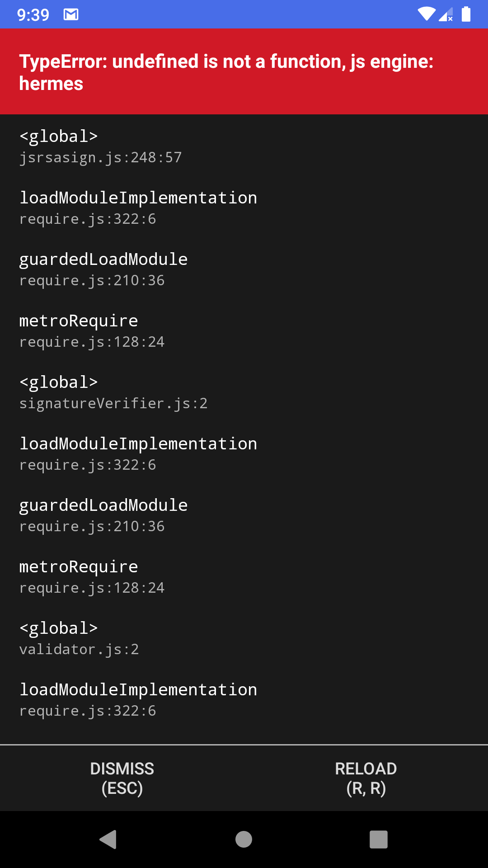
Task: Tap the Wi-Fi status icon
Action: [x=426, y=14]
